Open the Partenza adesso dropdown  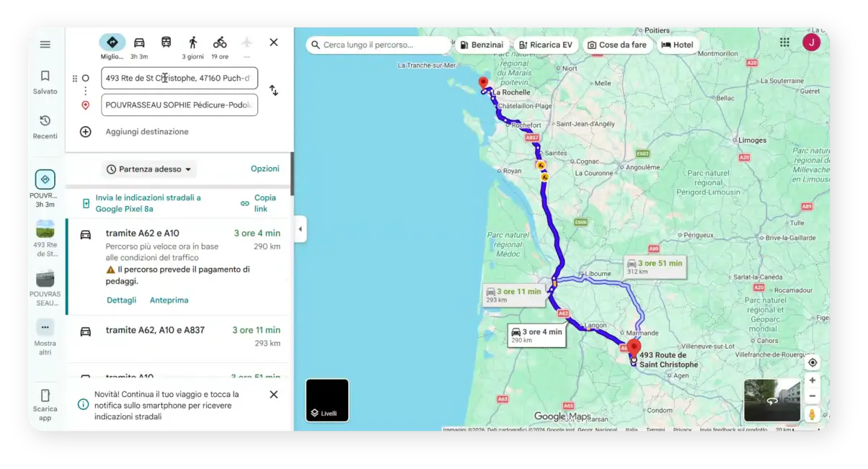149,169
